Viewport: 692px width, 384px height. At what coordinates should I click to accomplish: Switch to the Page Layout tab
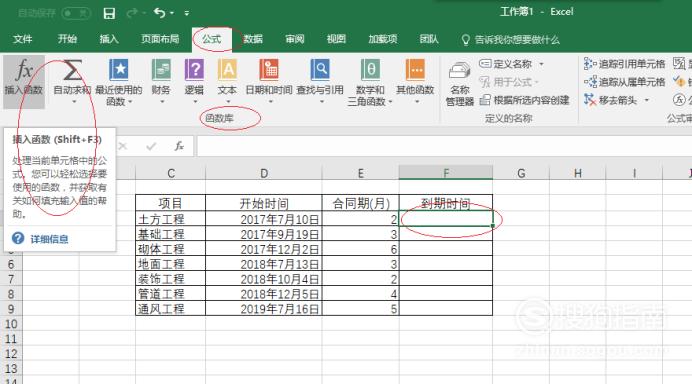[x=160, y=39]
